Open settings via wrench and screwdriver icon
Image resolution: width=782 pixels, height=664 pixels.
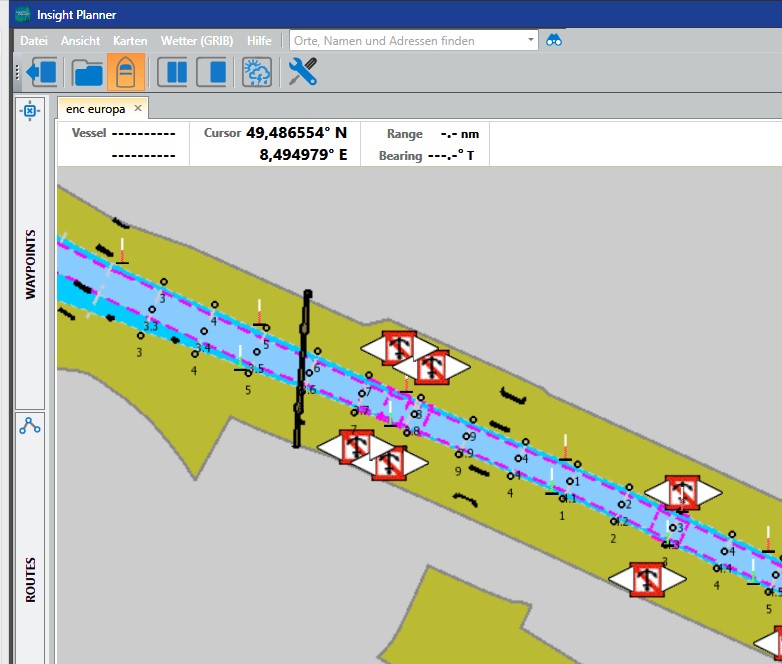click(x=302, y=73)
